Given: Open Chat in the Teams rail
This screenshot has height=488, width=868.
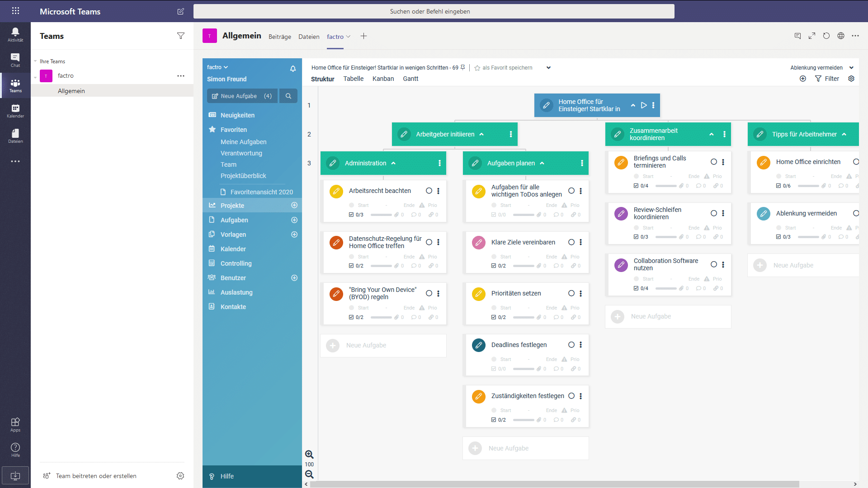Looking at the screenshot, I should click(x=15, y=60).
